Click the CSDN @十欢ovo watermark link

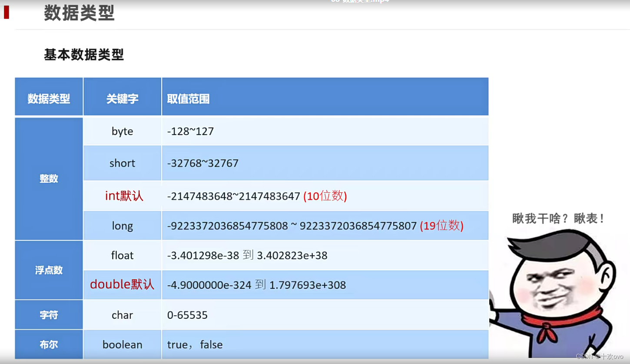click(599, 357)
